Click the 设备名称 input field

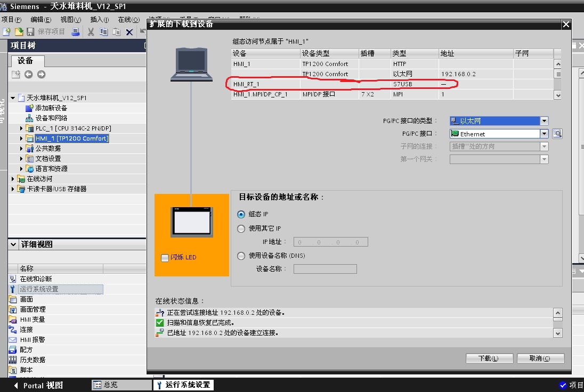(325, 269)
